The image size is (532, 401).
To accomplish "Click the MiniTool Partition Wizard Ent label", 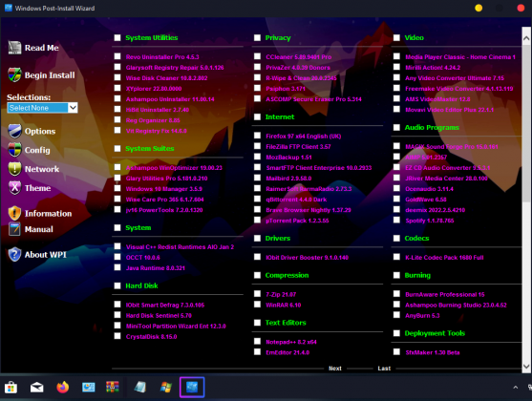I will 176,326.
